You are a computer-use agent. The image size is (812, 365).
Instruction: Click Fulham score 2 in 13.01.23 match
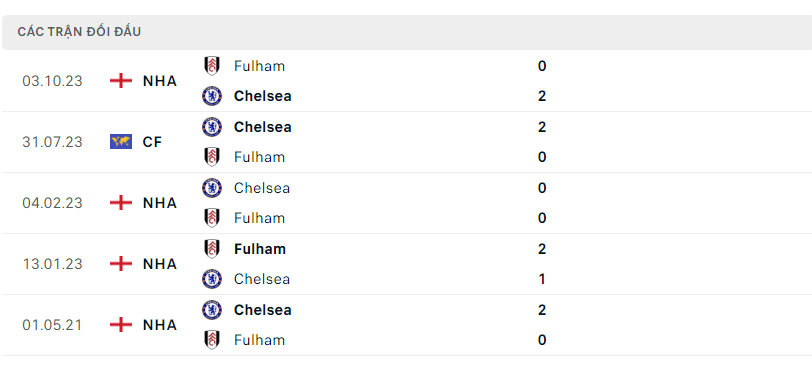[x=542, y=249]
